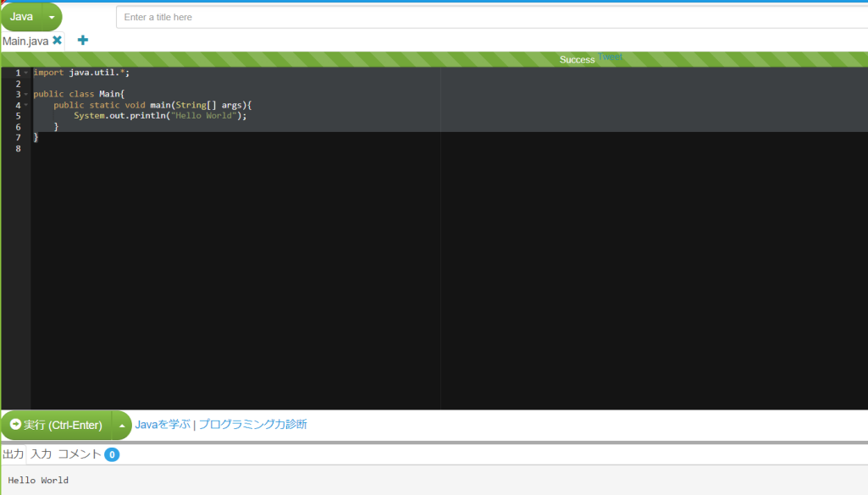Open the Javaを学ぶ link
Viewport: 868px width, 495px height.
pyautogui.click(x=163, y=424)
